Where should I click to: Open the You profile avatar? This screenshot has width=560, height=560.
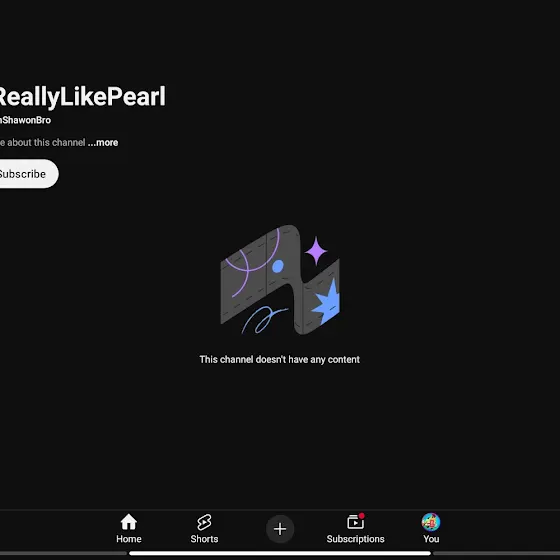coord(431,522)
